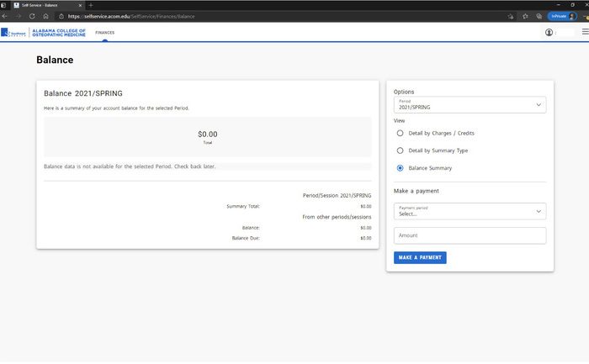Open a new browser tab

point(91,5)
